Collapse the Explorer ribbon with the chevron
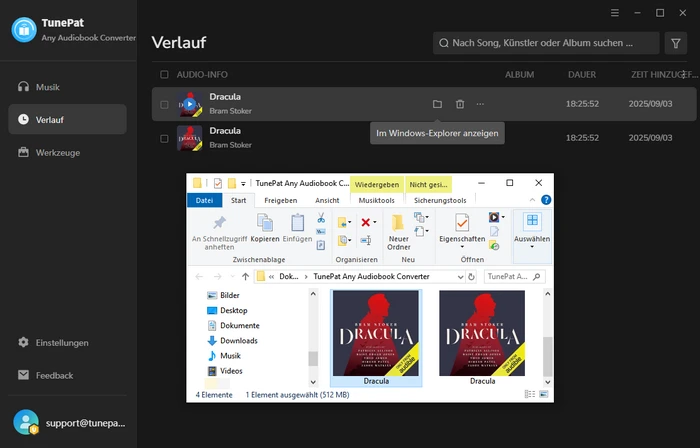The image size is (700, 448). coord(532,200)
